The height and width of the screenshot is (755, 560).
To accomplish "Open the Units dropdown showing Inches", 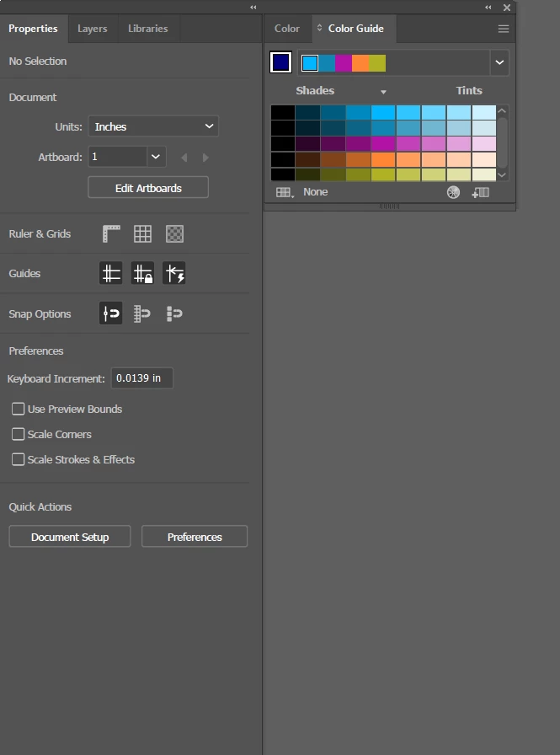I will 153,126.
